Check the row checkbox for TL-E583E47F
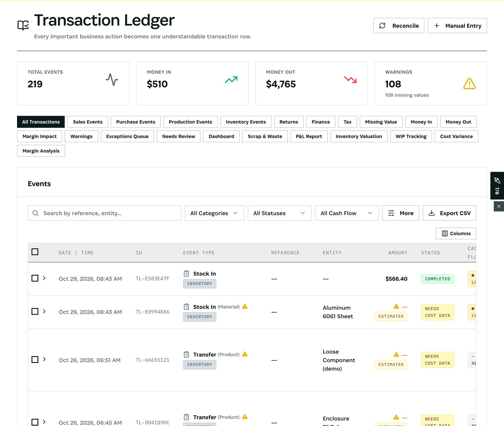 click(x=35, y=278)
